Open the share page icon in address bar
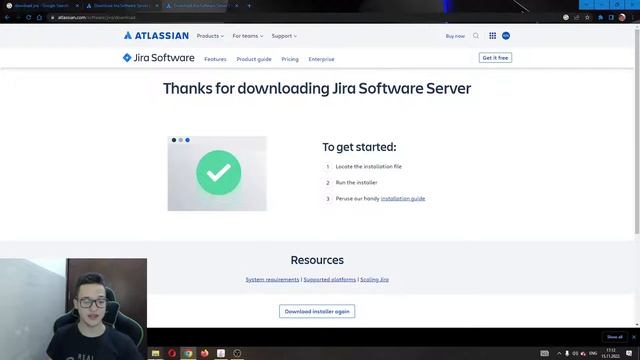This screenshot has width=640, height=360. [x=577, y=18]
